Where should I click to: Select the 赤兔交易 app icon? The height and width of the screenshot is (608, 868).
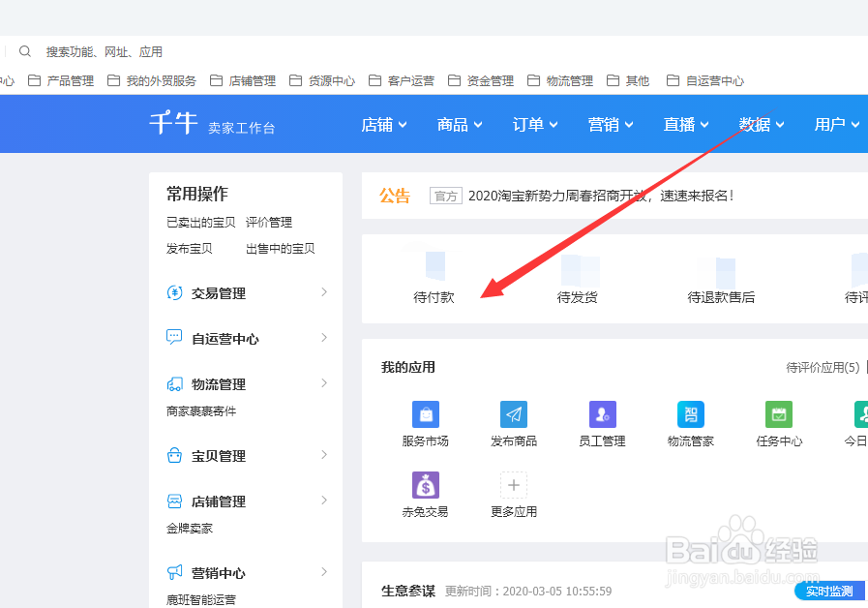[426, 484]
